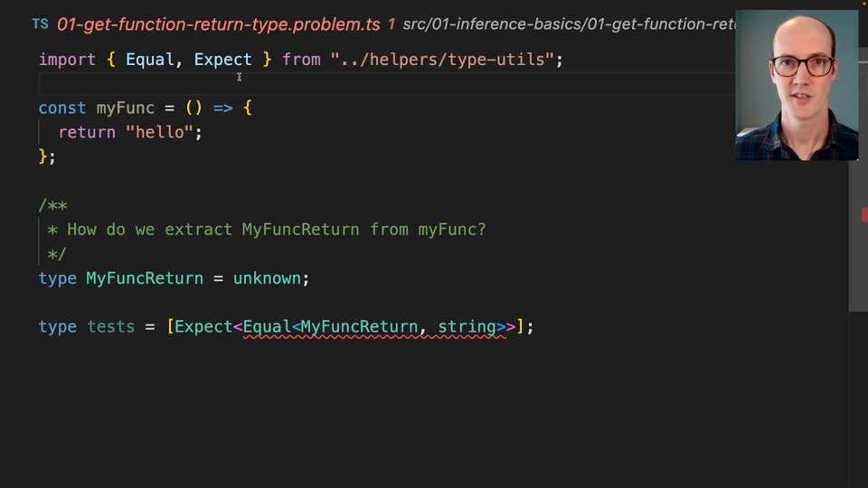Click the red error marker in scrollbar
868x488 pixels.
tap(864, 214)
